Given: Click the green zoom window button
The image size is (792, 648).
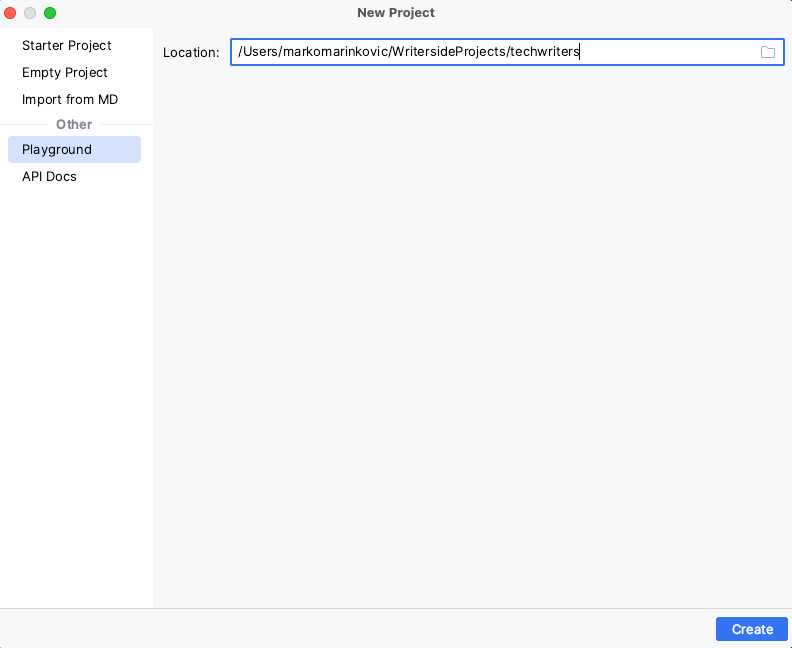Looking at the screenshot, I should coord(50,13).
